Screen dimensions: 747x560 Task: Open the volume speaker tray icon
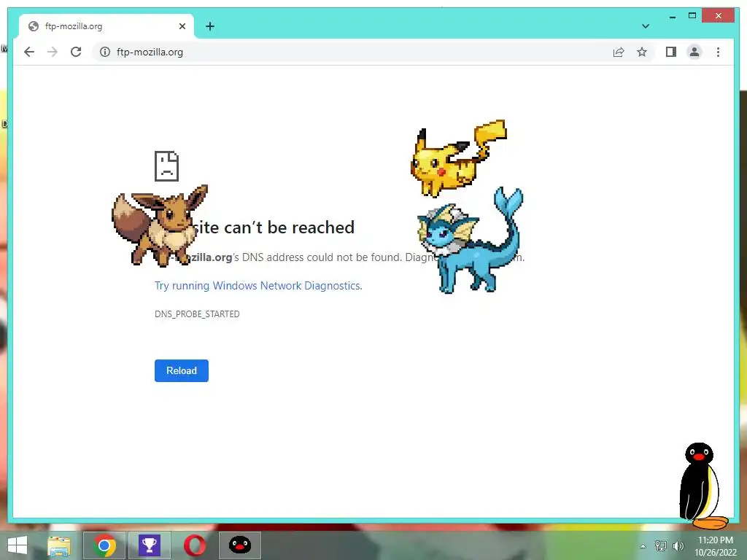coord(678,546)
